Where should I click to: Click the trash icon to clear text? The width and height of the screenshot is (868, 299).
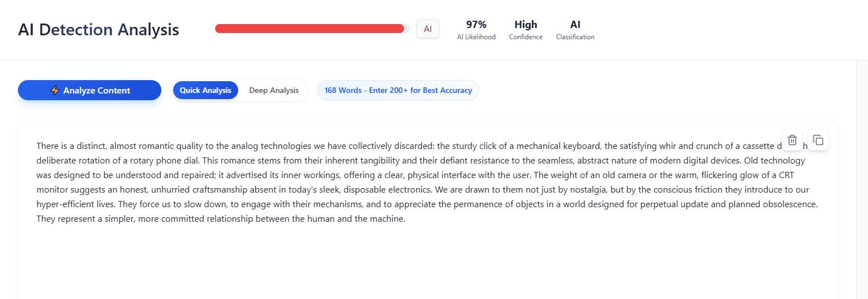pos(792,140)
